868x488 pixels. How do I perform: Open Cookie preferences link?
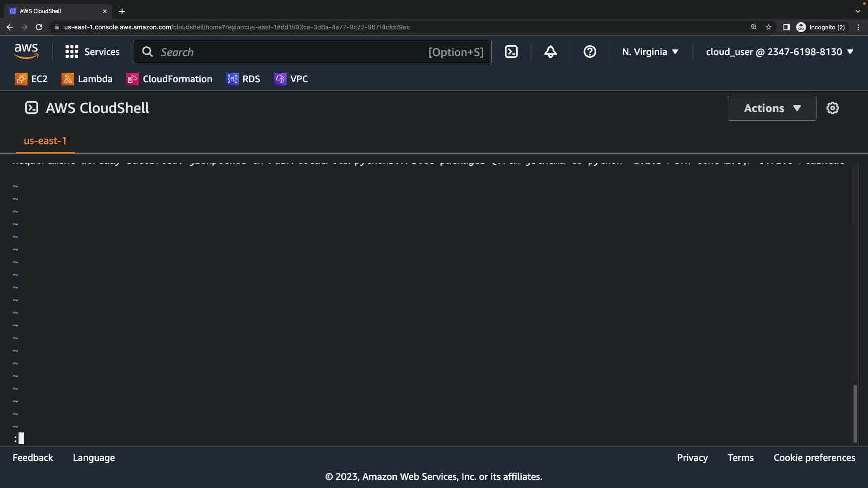(814, 458)
